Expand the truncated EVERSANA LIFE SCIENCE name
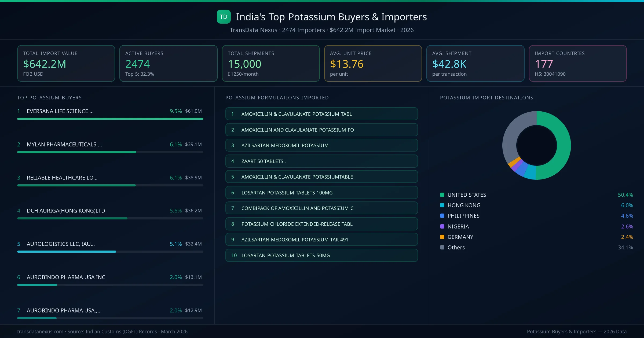644x338 pixels. (60, 111)
